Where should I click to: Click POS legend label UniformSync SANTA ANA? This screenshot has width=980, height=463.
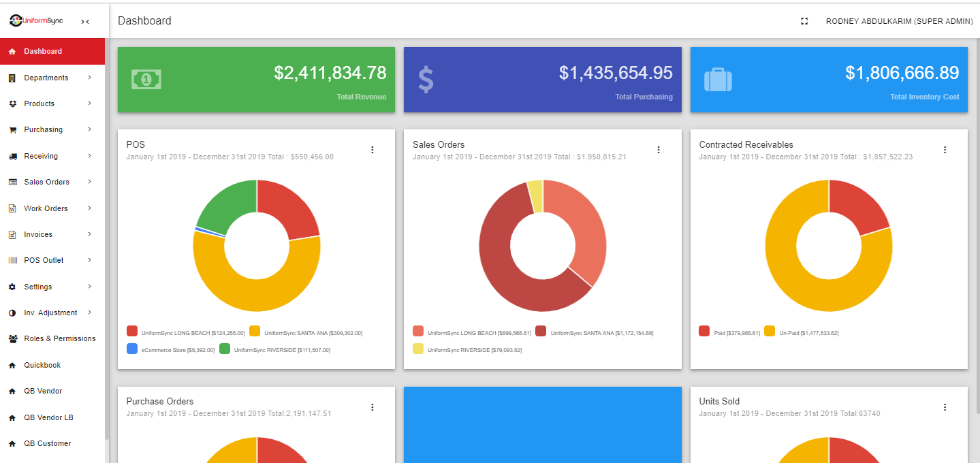pos(313,334)
